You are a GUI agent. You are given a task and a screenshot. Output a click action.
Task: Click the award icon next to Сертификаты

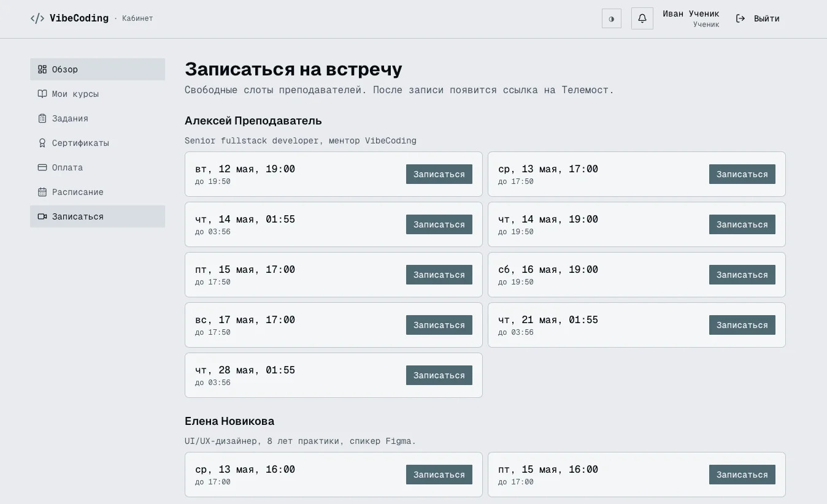[42, 143]
